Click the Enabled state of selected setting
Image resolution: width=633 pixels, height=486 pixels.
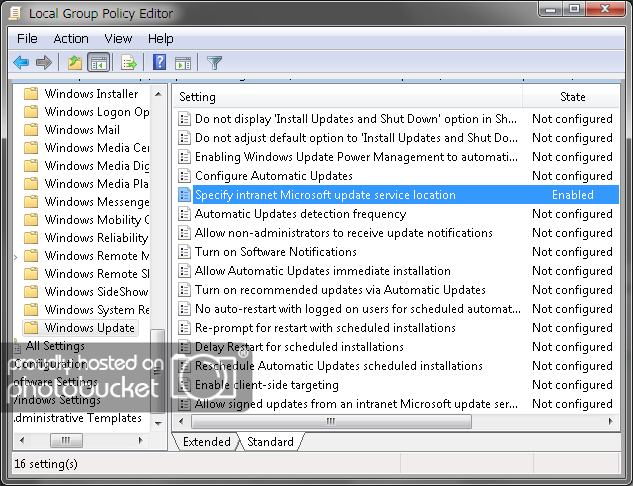(572, 195)
